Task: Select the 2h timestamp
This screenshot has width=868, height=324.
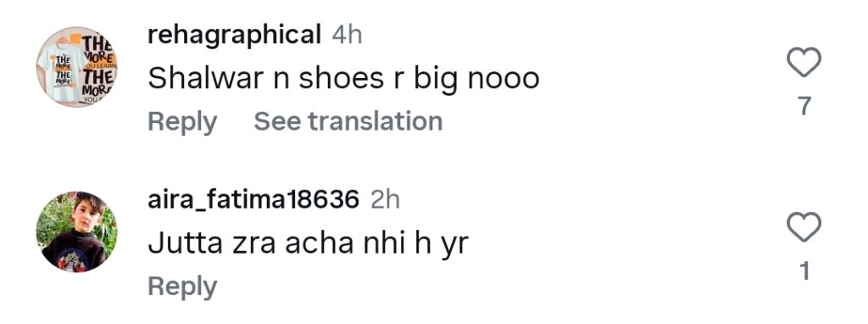Action: [386, 200]
